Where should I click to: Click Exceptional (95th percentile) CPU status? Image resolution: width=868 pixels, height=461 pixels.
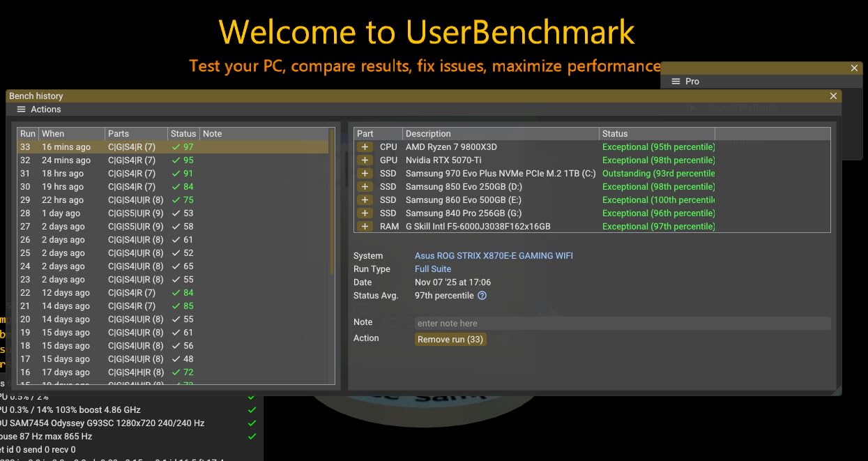(659, 147)
